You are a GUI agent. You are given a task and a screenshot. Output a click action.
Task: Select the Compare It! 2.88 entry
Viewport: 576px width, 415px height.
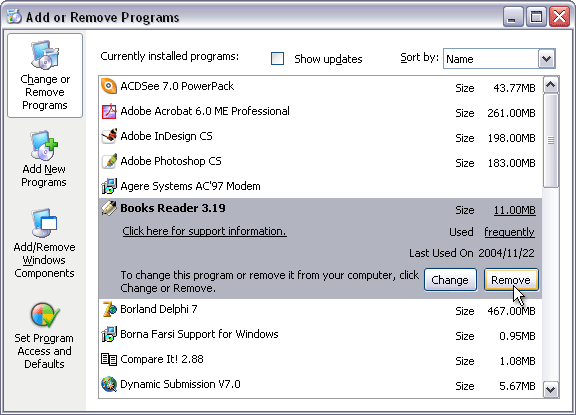coord(320,360)
